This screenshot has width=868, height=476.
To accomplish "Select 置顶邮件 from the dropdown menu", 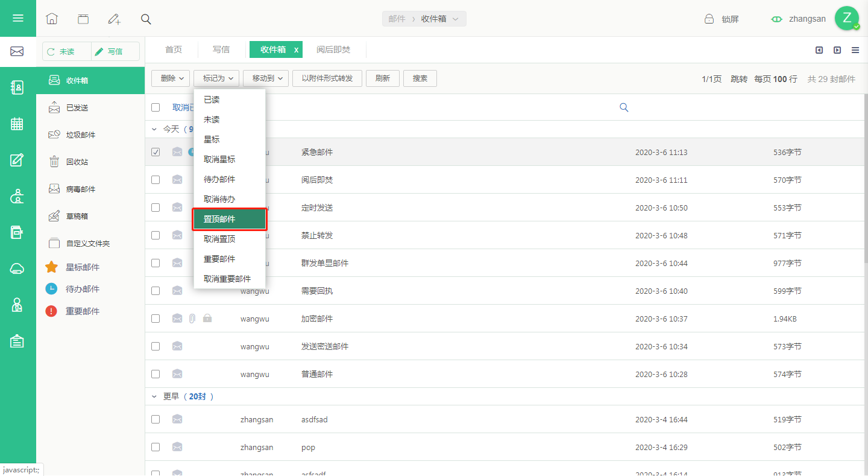I will (230, 219).
